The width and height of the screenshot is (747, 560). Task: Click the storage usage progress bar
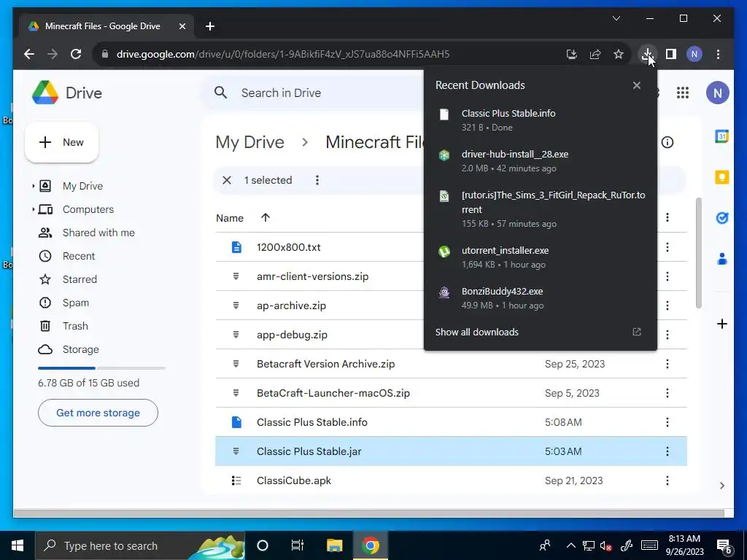click(x=101, y=368)
